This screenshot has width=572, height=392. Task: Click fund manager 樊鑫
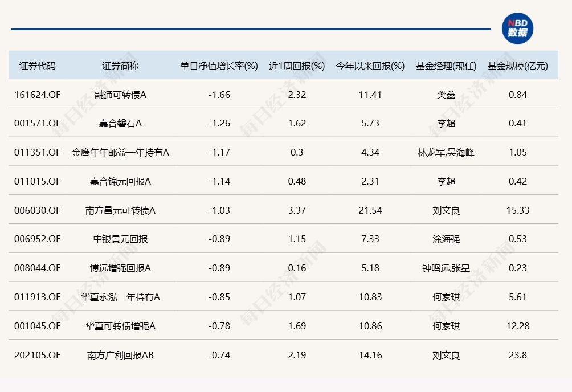click(446, 95)
